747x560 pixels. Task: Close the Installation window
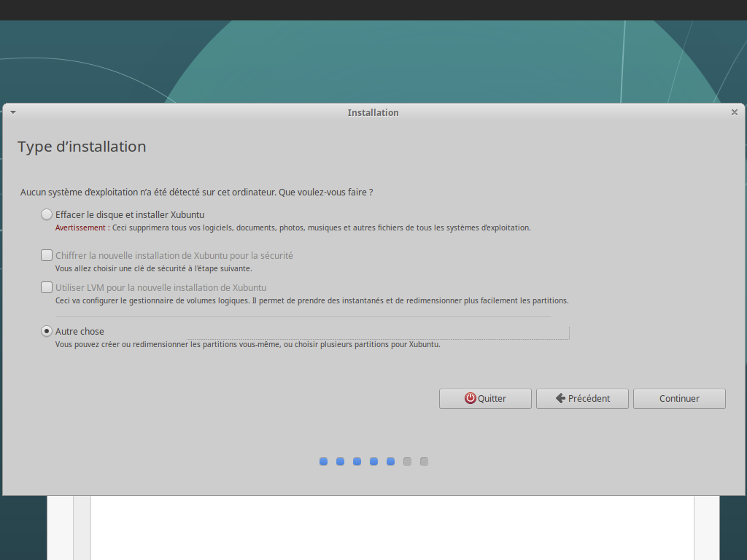tap(734, 112)
